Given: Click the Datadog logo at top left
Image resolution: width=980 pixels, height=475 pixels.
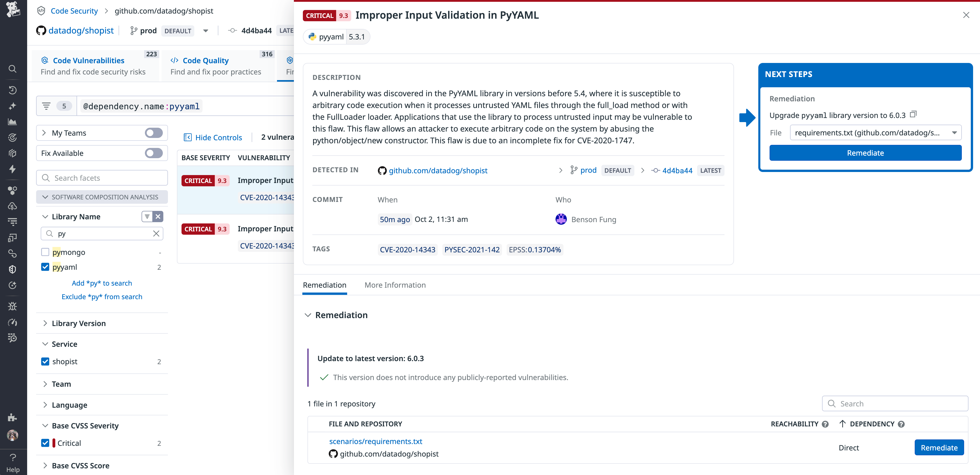Looking at the screenshot, I should pyautogui.click(x=13, y=9).
